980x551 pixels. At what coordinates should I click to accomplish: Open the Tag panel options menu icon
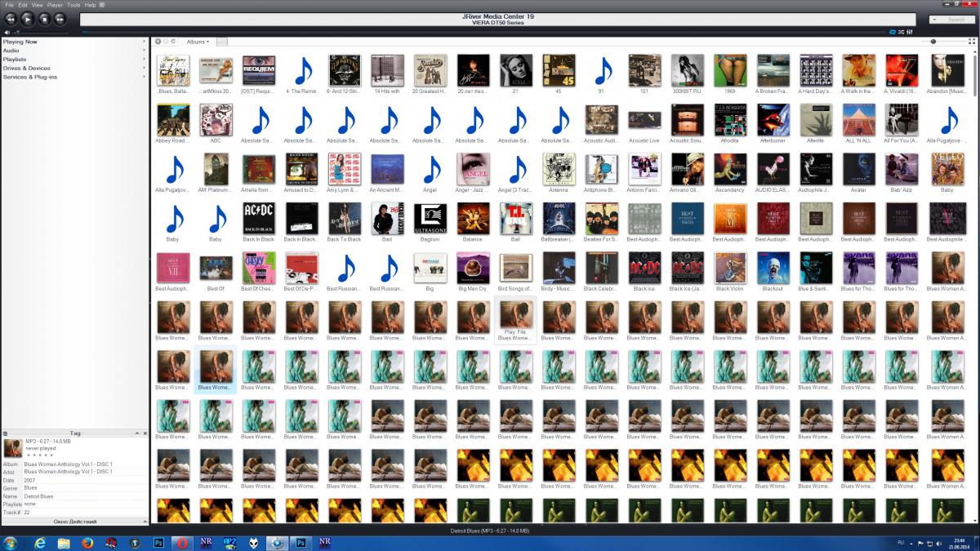coord(5,433)
